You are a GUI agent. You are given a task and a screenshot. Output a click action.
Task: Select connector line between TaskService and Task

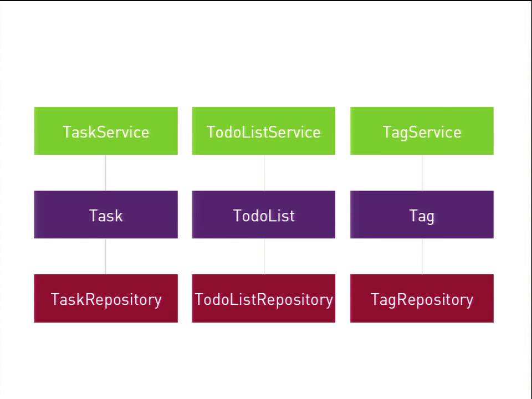pyautogui.click(x=106, y=173)
